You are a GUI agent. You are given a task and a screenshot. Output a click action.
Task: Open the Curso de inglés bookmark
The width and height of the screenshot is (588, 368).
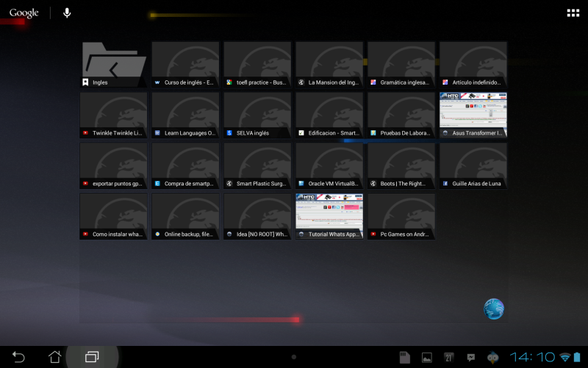click(x=185, y=65)
